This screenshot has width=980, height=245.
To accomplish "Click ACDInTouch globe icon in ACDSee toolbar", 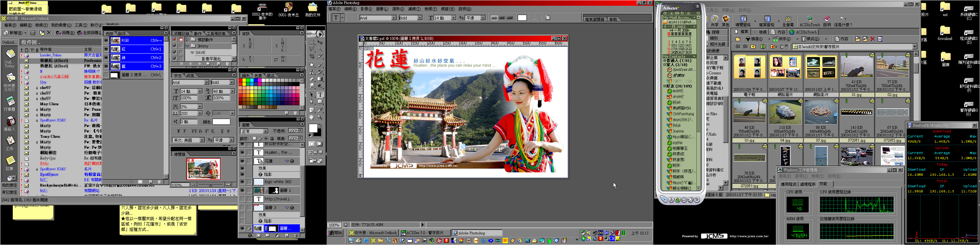I will (810, 19).
